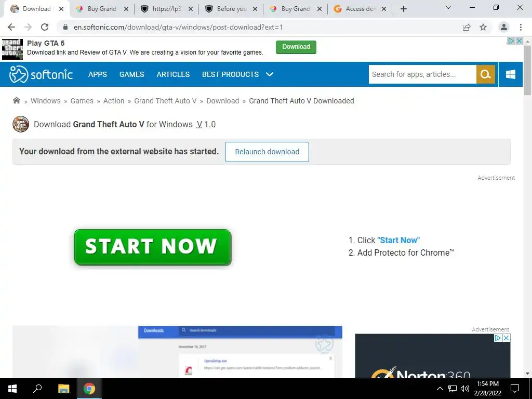The image size is (532, 399).
Task: Close the active 'Download' tab
Action: point(61,9)
